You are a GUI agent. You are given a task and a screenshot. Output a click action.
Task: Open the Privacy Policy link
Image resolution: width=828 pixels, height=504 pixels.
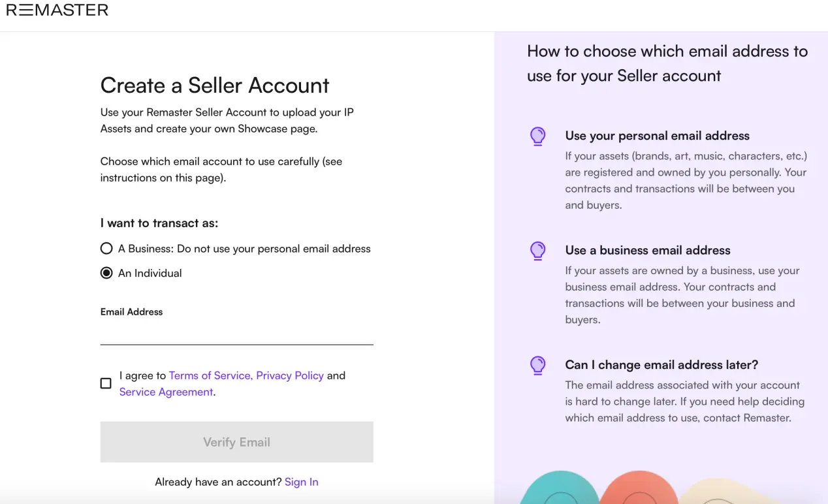(290, 375)
